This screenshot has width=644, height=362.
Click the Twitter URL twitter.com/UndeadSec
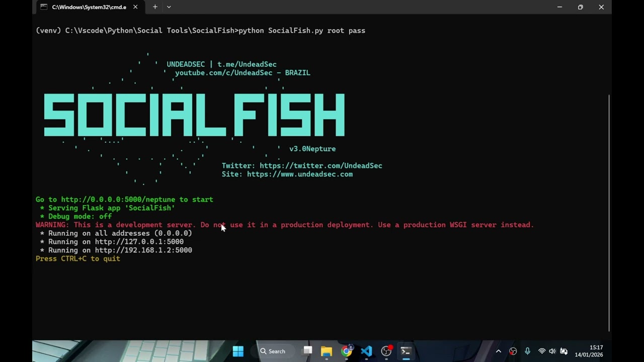coord(321,165)
